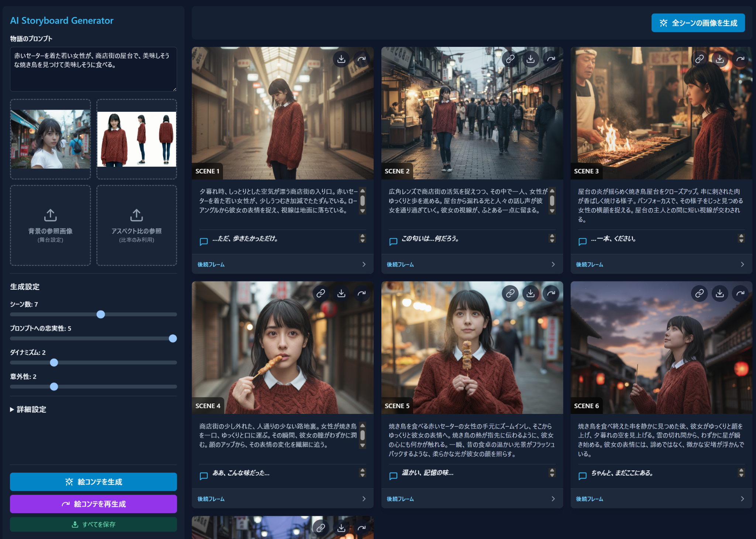Click the Scene 1 dialogue speech bubble icon
756x539 pixels.
(203, 242)
